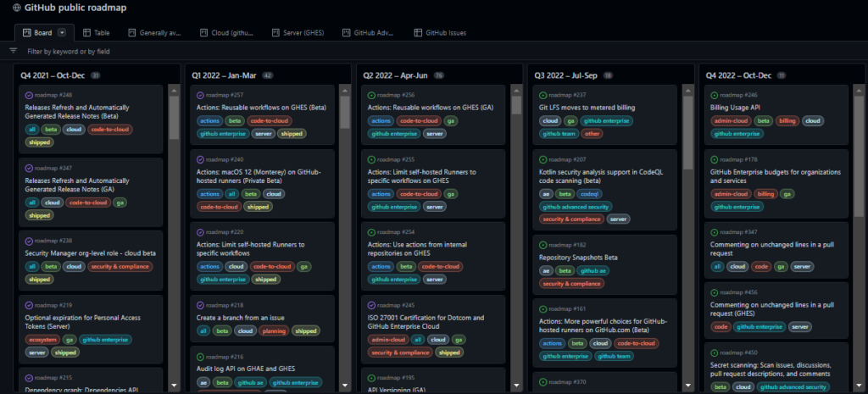Click the scroll-down arrow in the Q1 2022 column
The height and width of the screenshot is (394, 868).
point(345,386)
